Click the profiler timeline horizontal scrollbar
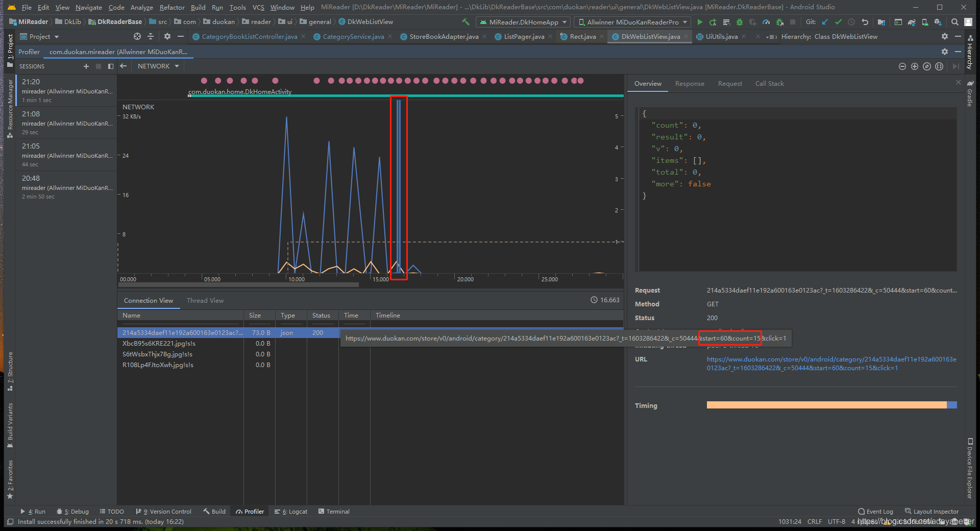This screenshot has width=980, height=531. 239,285
